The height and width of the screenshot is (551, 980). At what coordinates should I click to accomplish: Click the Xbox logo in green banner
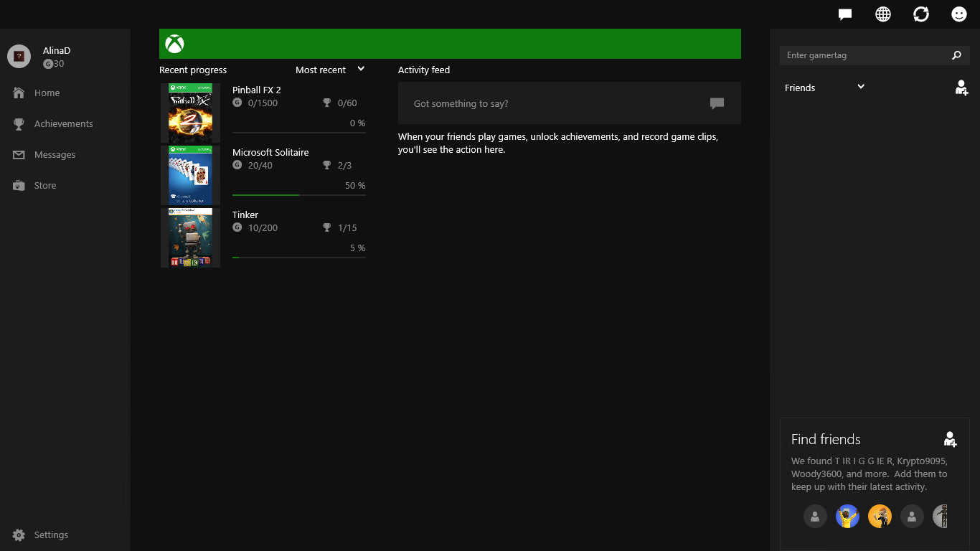[174, 44]
